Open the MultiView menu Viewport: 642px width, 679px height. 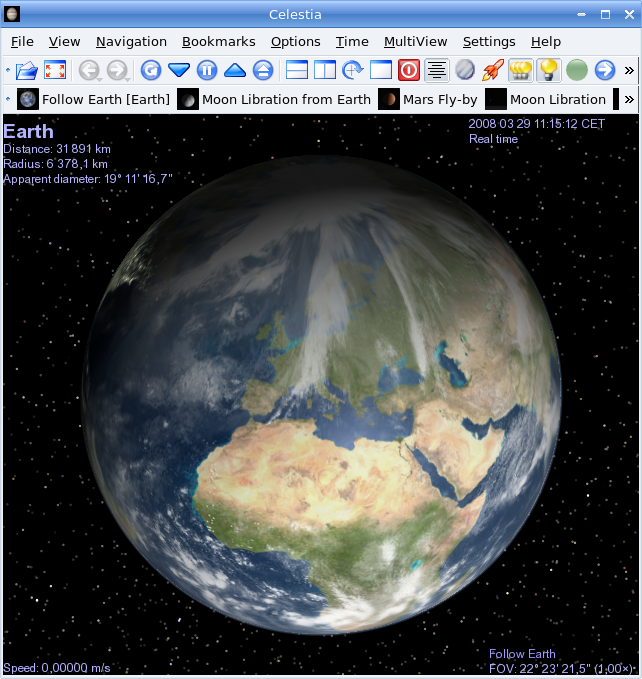pos(416,42)
